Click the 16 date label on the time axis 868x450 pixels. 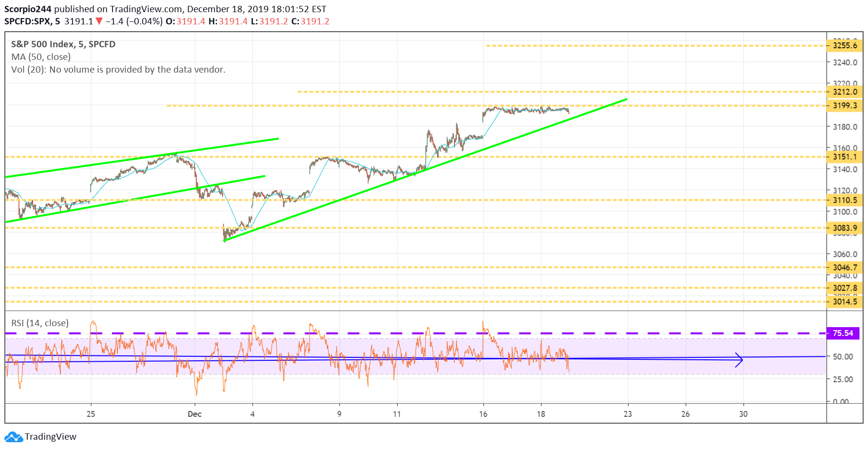click(x=483, y=414)
